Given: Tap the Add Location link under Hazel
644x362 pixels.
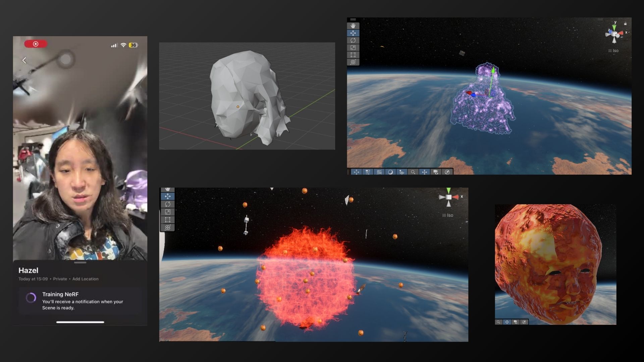Looking at the screenshot, I should [x=85, y=279].
